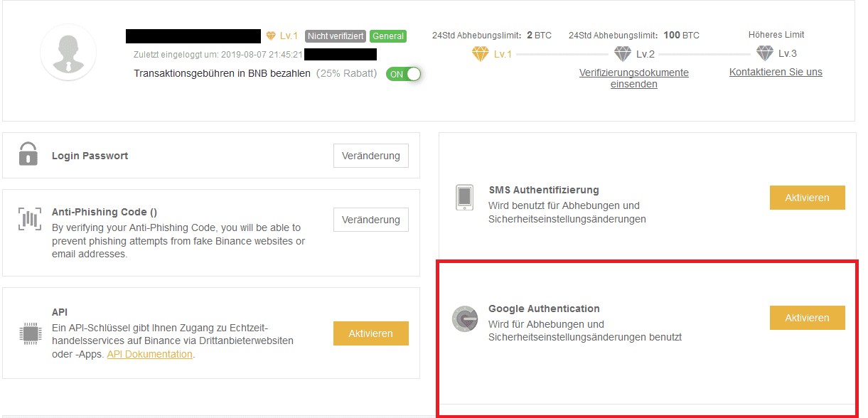Click the Google Authentication logo icon
868x418 pixels.
click(x=465, y=318)
